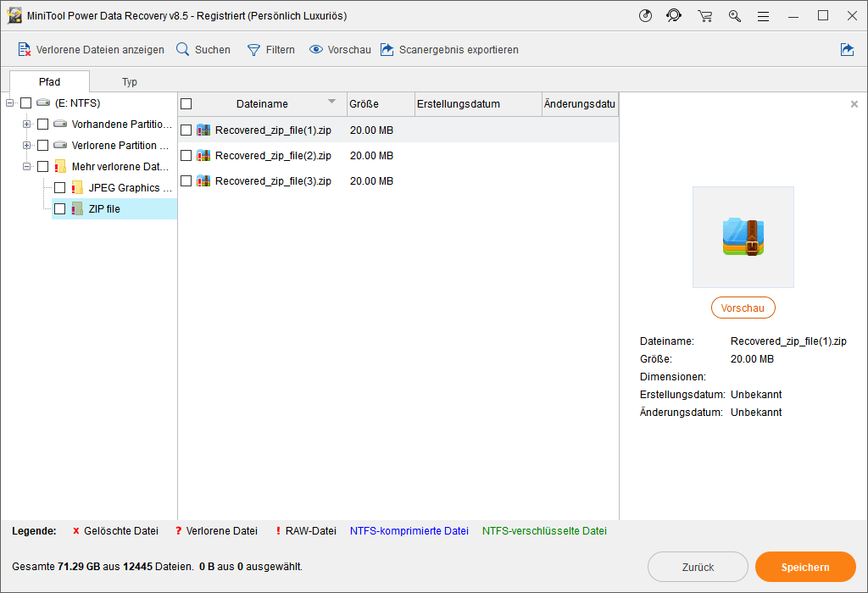Collapse the E: NTFS tree node
The height and width of the screenshot is (593, 868).
[10, 103]
